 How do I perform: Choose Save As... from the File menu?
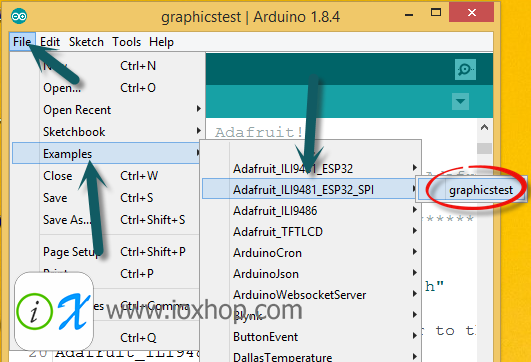click(x=106, y=220)
